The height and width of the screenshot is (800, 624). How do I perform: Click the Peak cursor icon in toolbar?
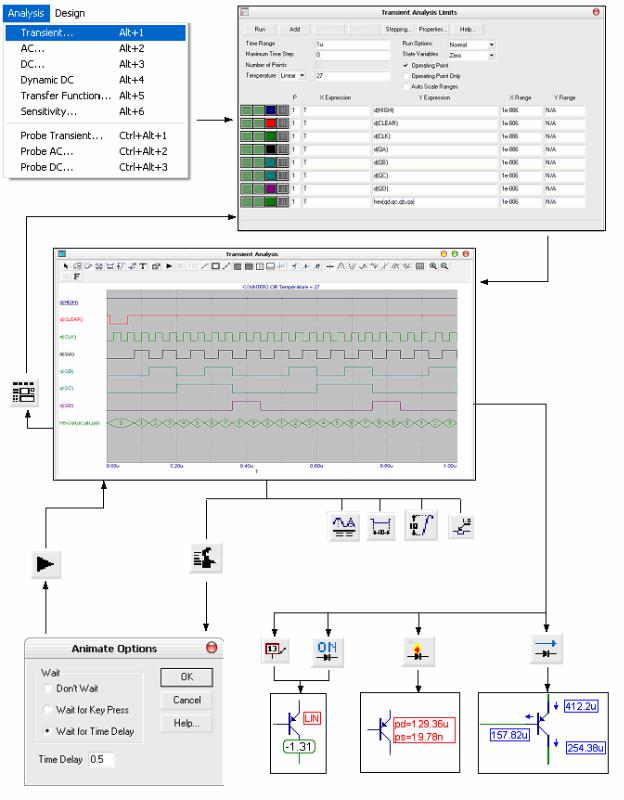coord(340,266)
